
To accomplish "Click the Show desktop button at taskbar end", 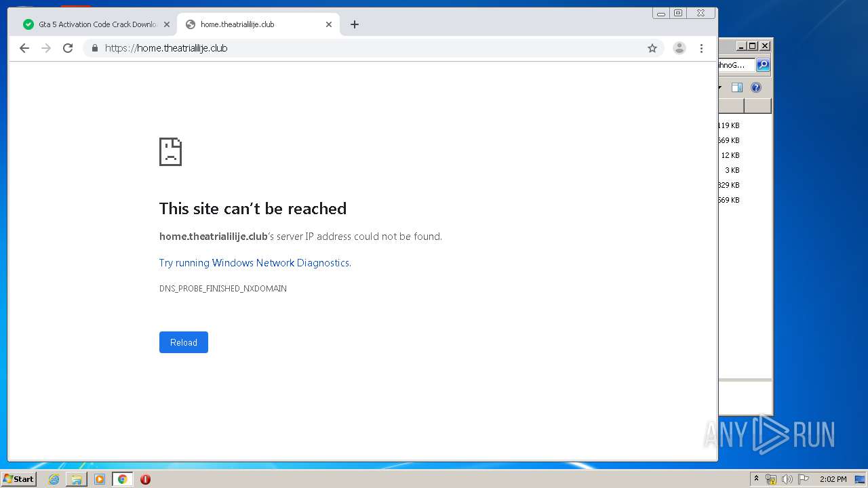I will [x=860, y=479].
